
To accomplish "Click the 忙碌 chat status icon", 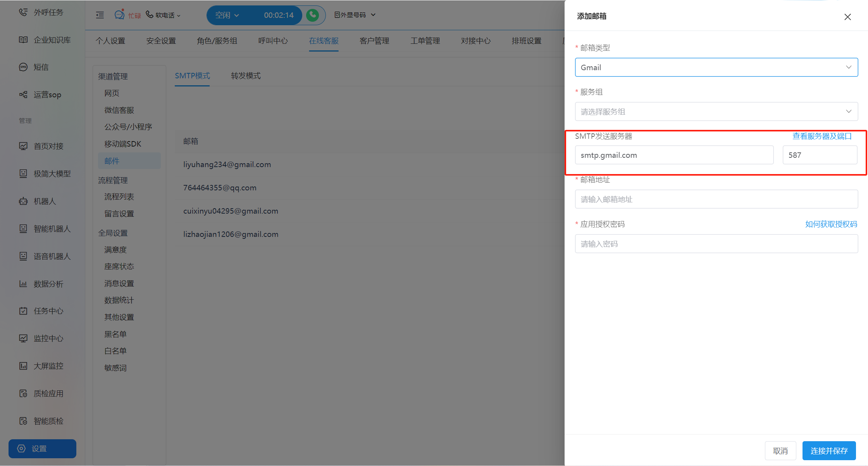I will pyautogui.click(x=119, y=15).
